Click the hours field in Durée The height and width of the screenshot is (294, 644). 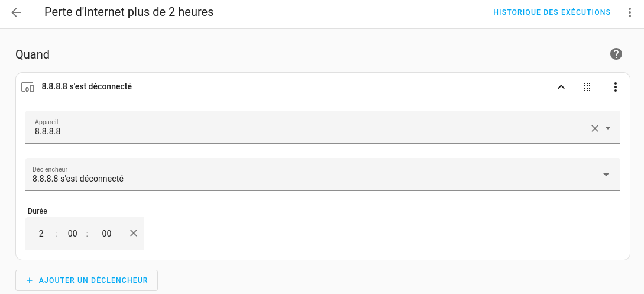pos(41,234)
